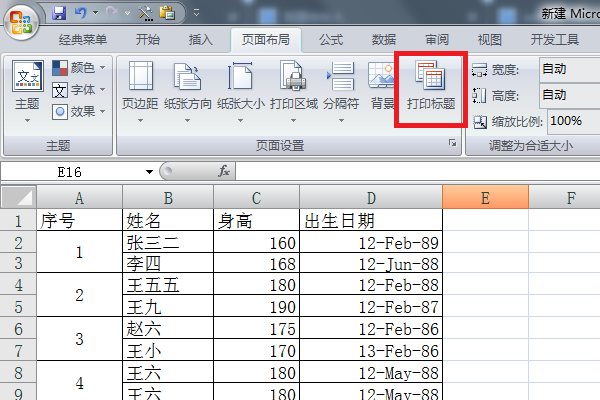The height and width of the screenshot is (400, 600).
Task: Open the Name Box dropdown arrow
Action: pos(149,172)
